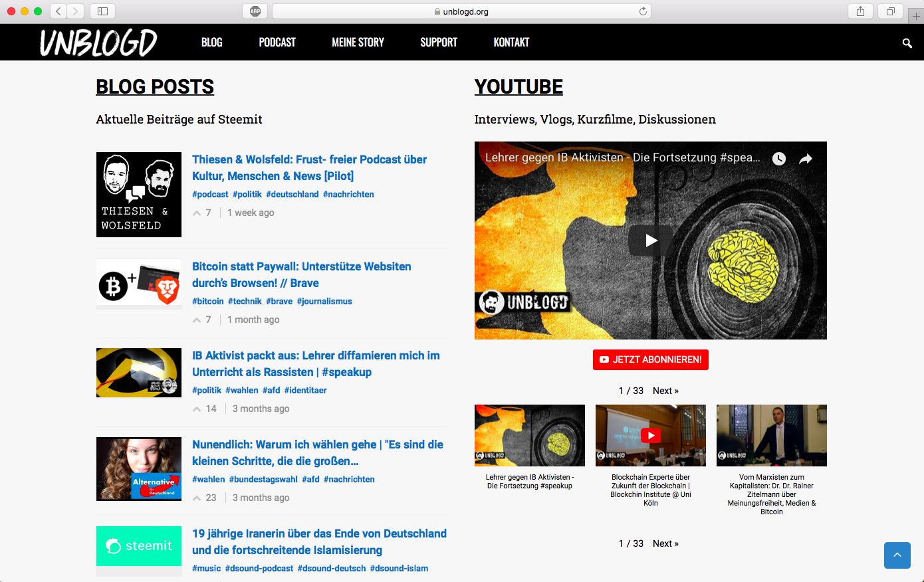This screenshot has width=924, height=582.
Task: Click the Thiesen & Wolsfeld post thumbnail
Action: click(x=139, y=195)
